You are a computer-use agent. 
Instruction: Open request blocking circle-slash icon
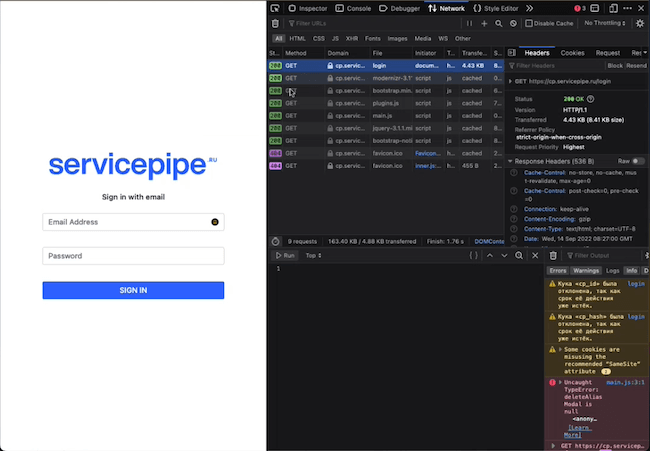(x=513, y=24)
